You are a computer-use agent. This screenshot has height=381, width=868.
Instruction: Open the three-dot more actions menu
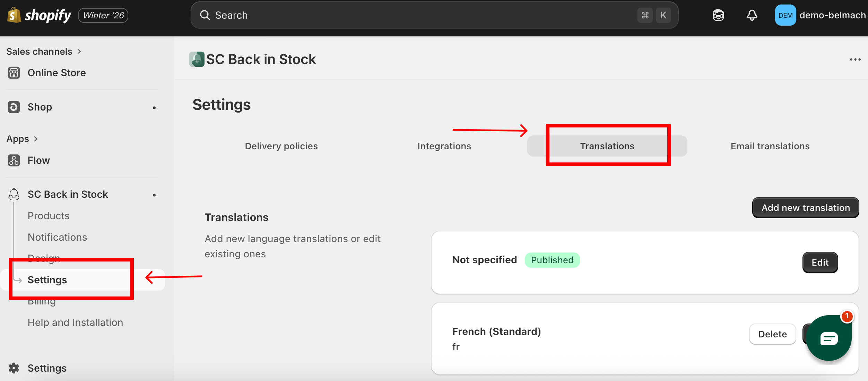[855, 60]
